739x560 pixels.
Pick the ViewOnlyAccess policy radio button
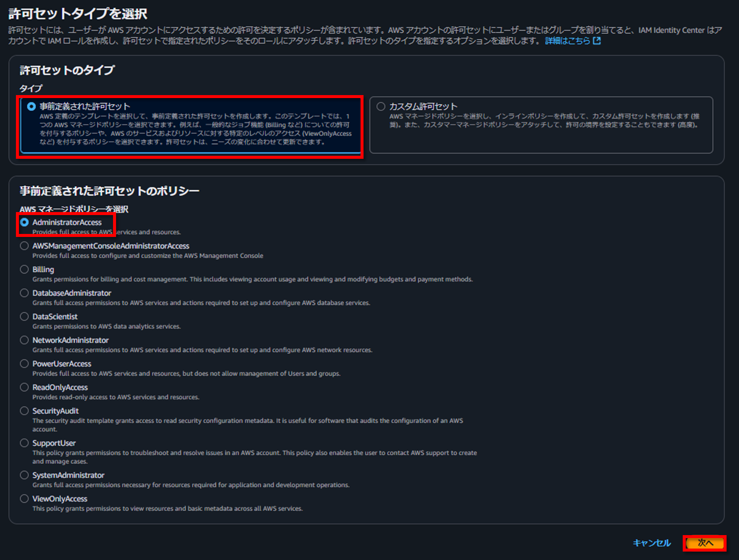(24, 499)
